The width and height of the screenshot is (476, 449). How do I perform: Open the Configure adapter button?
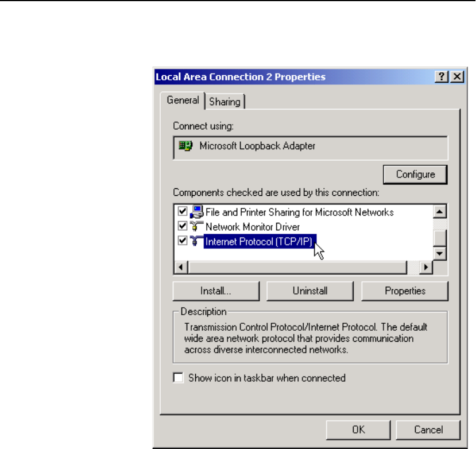tap(415, 175)
